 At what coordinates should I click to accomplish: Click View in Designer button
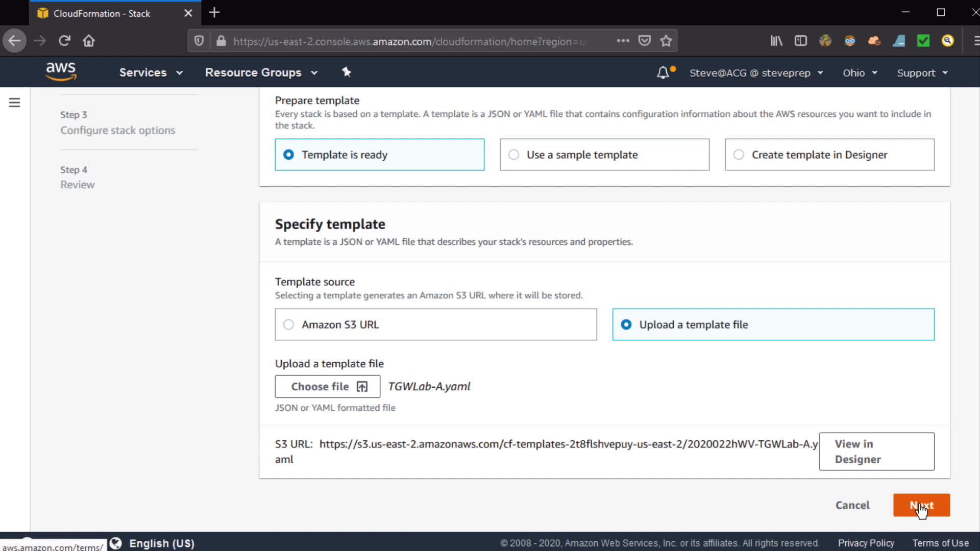[x=876, y=452]
